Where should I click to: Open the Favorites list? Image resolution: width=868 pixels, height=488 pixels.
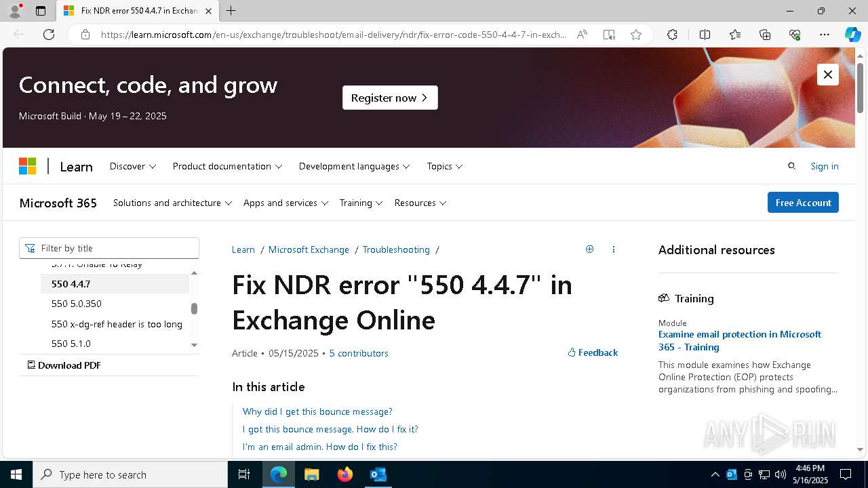pos(735,35)
